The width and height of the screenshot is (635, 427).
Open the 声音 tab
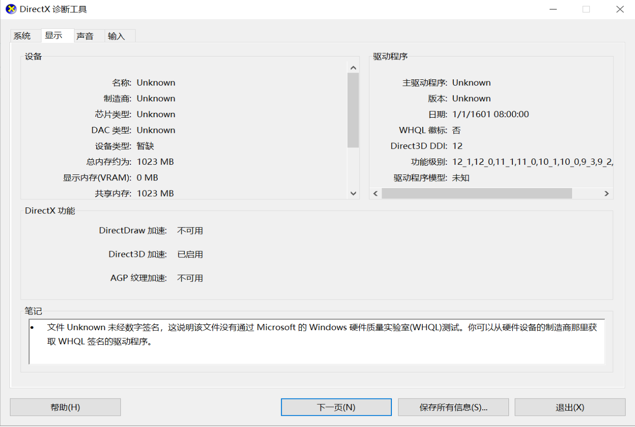coord(85,36)
